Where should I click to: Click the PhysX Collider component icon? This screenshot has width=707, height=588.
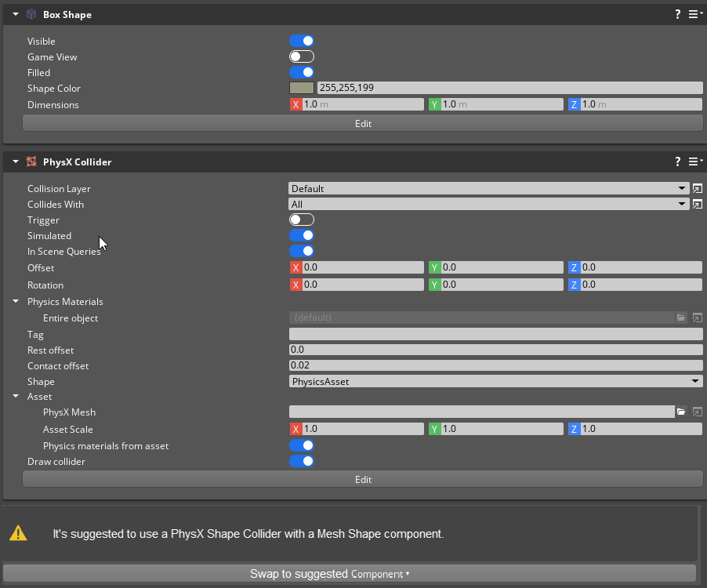click(31, 161)
